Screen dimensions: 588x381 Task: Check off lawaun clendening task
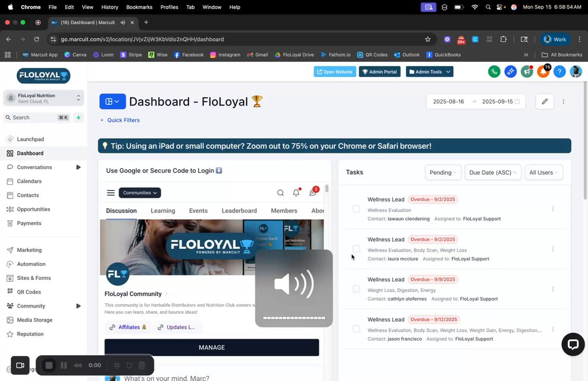[x=357, y=208]
